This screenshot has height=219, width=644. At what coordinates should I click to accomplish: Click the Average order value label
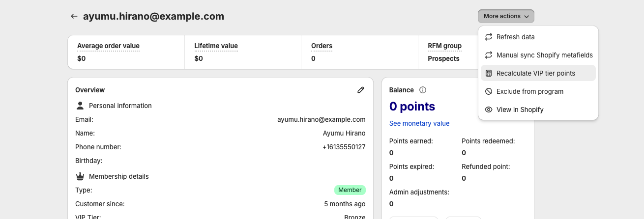pos(108,46)
